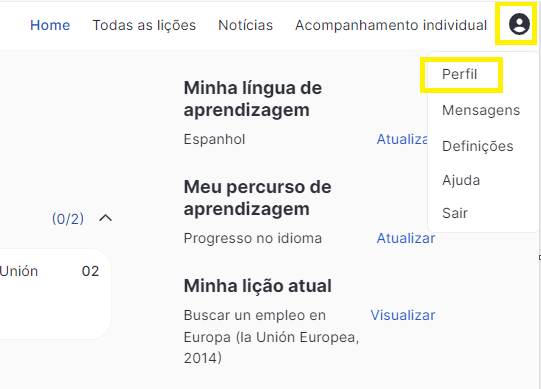Click Visualizar for the current lesson
The image size is (541, 389).
pyautogui.click(x=403, y=315)
